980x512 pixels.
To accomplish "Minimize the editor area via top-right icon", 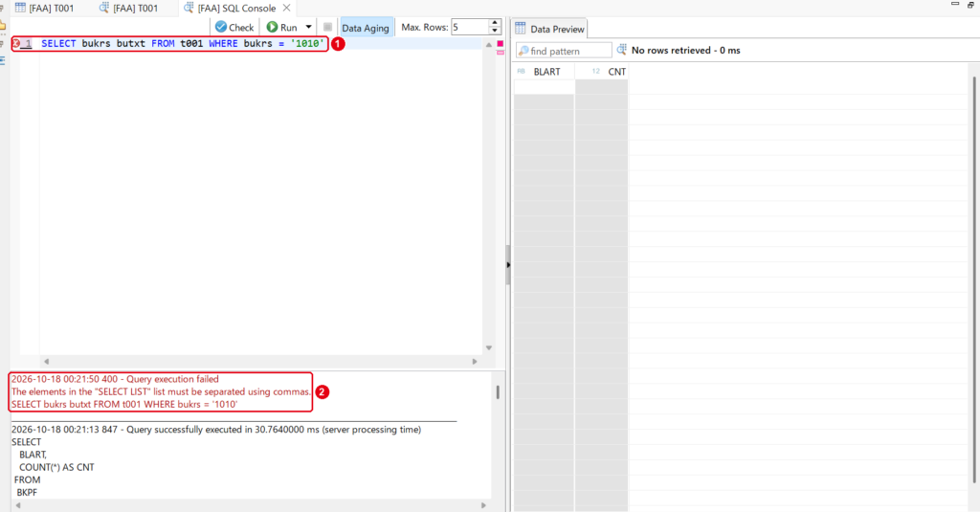I will coord(955,4).
